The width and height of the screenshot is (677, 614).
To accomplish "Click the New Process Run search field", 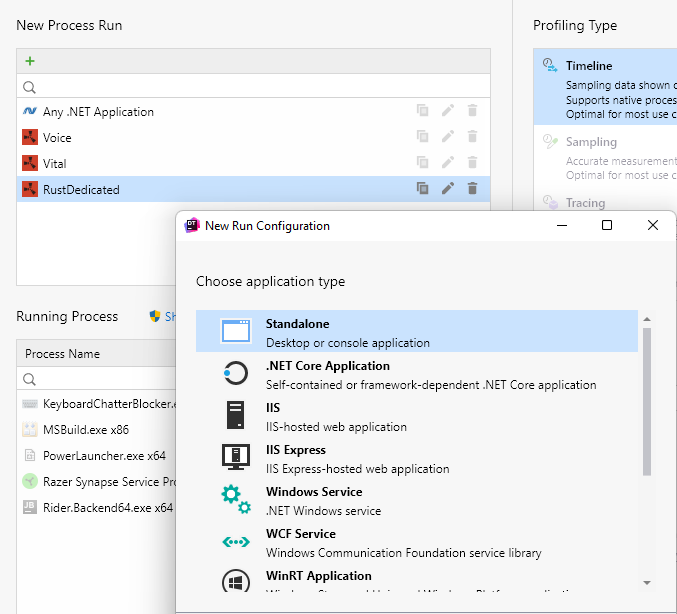I will [x=260, y=87].
